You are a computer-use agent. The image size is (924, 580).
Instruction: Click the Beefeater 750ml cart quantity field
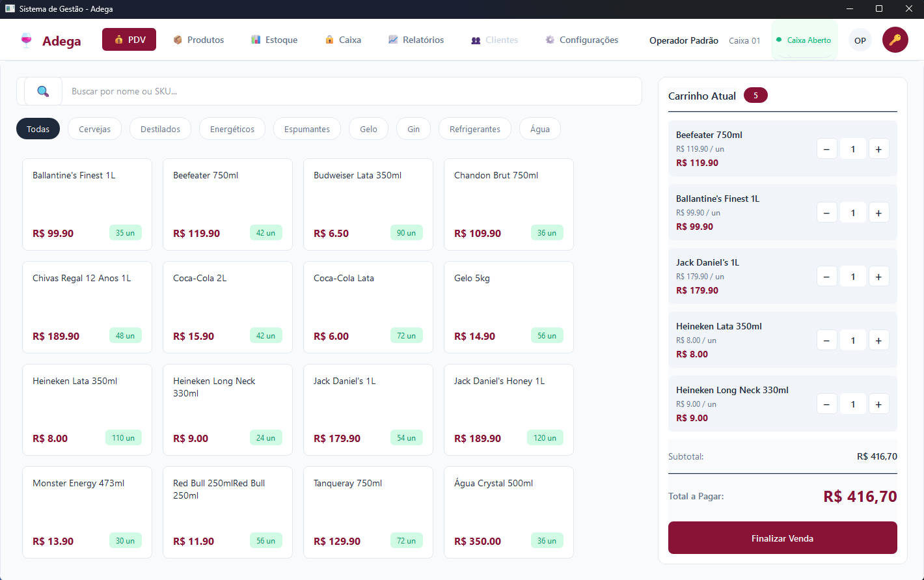[x=853, y=149]
